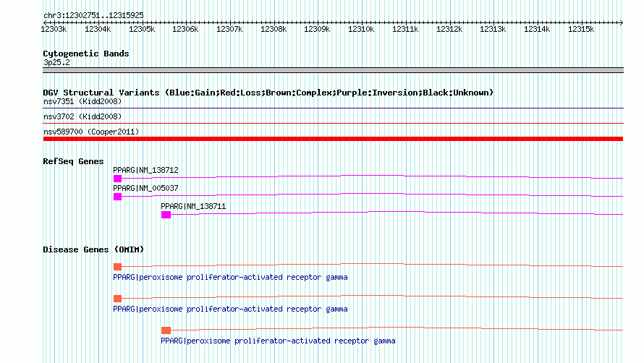Click the 12304k ruler tick label

[98, 29]
